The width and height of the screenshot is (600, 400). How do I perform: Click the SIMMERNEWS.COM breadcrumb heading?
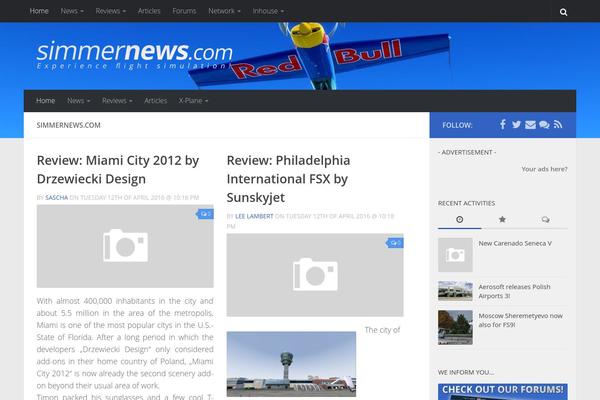[68, 125]
